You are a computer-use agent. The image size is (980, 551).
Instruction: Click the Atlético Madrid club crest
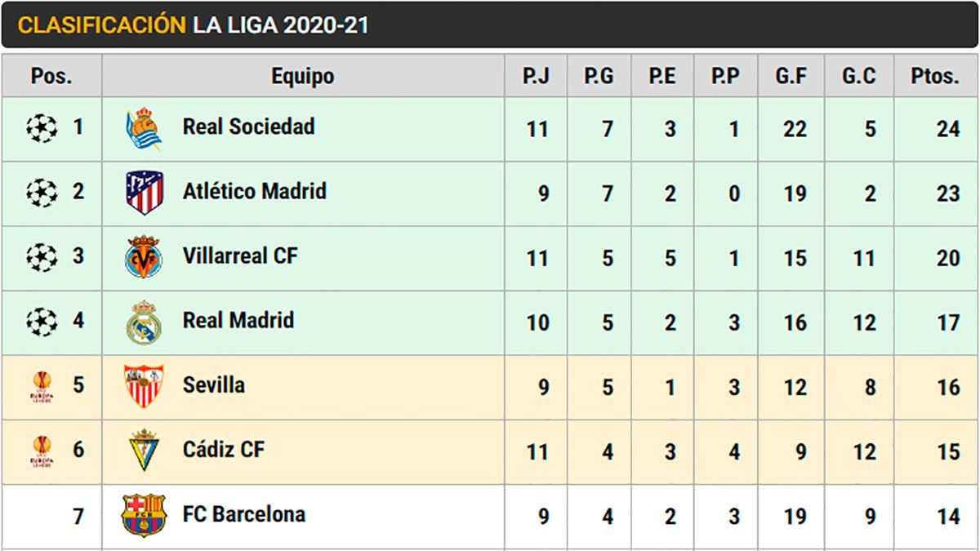coord(144,193)
